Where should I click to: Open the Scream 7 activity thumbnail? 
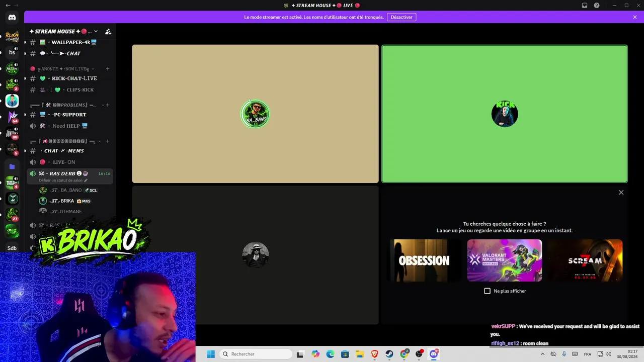(x=585, y=260)
